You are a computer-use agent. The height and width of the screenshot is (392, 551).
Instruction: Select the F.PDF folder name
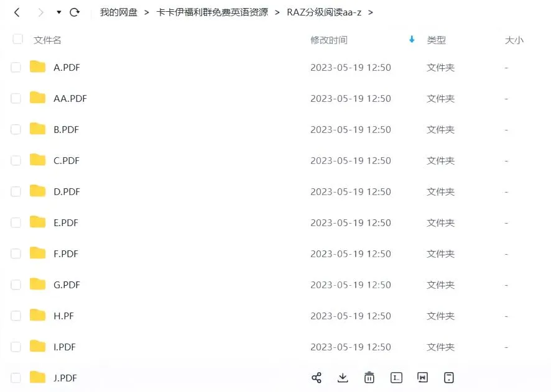coord(66,253)
